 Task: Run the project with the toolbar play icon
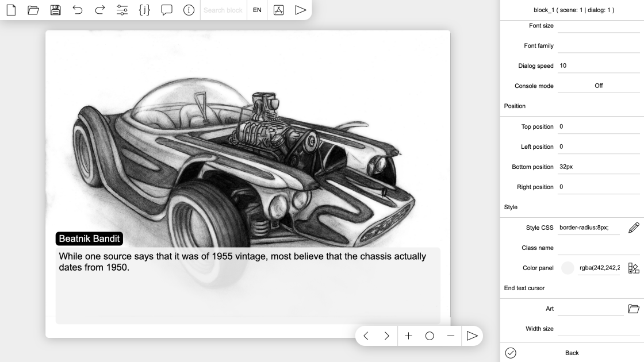tap(301, 10)
